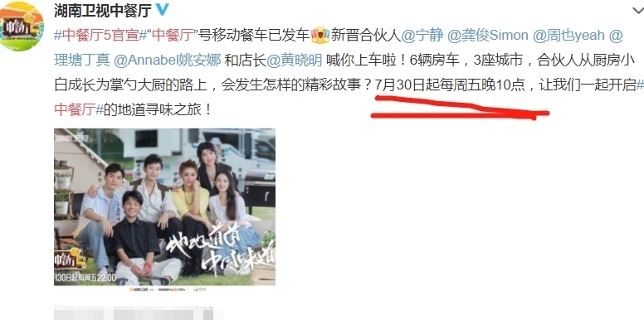Open the cast poster image thumbnail
Image resolution: width=644 pixels, height=334 pixels.
point(164,207)
